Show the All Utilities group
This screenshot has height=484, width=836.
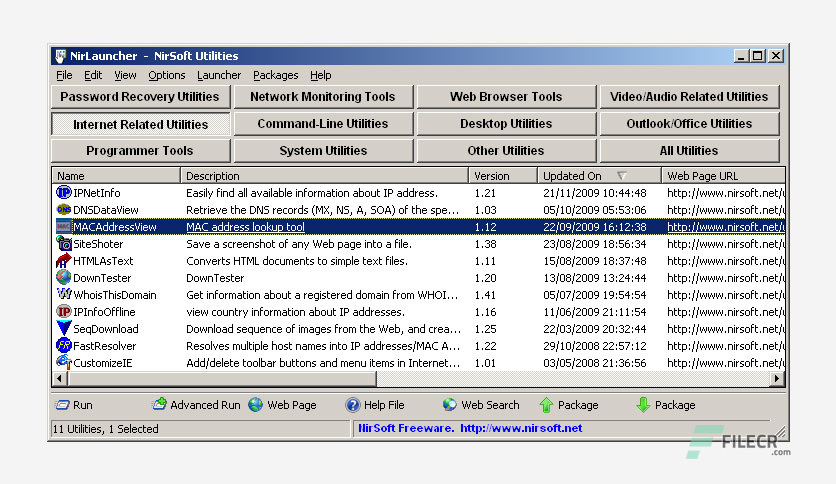point(689,151)
